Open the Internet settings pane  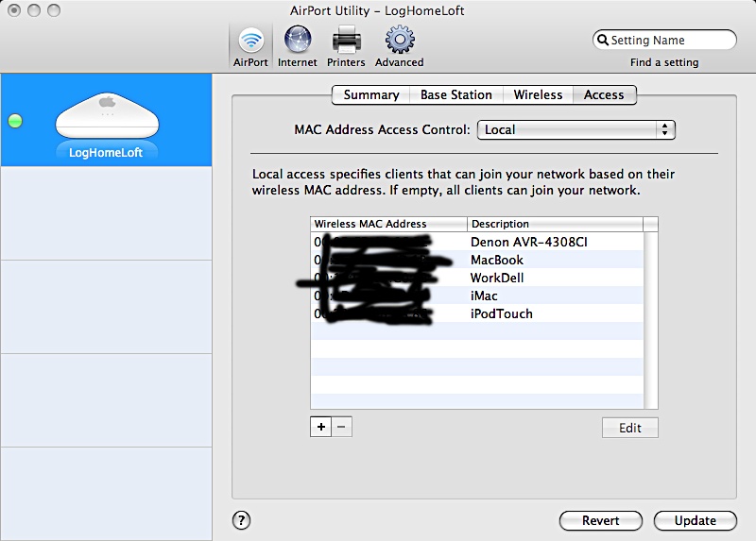pyautogui.click(x=298, y=47)
